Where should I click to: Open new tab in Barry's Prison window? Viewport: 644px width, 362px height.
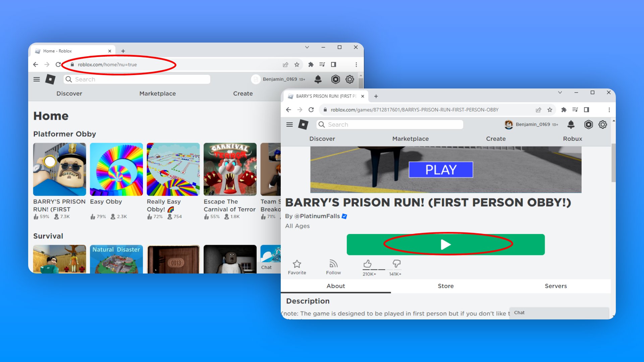(376, 96)
